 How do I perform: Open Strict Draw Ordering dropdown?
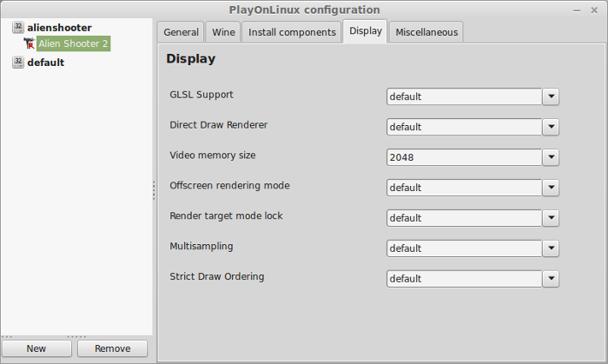coord(551,278)
